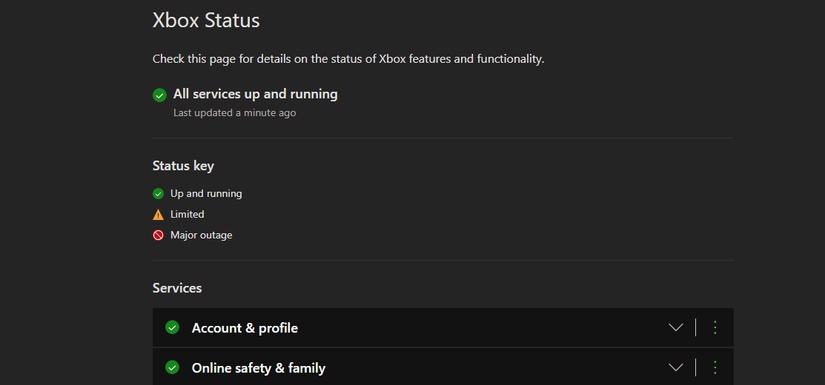Select the Online safety & family row title
The height and width of the screenshot is (385, 825).
click(258, 368)
